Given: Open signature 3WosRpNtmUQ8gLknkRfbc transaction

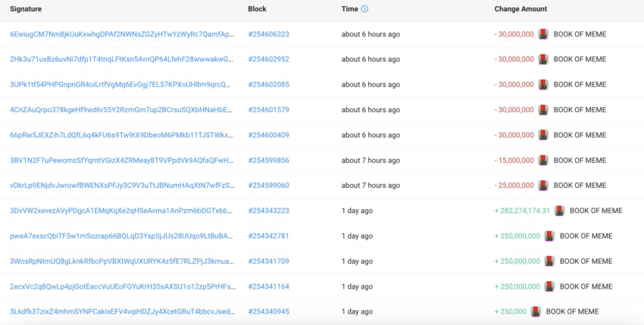Looking at the screenshot, I should click(122, 261).
